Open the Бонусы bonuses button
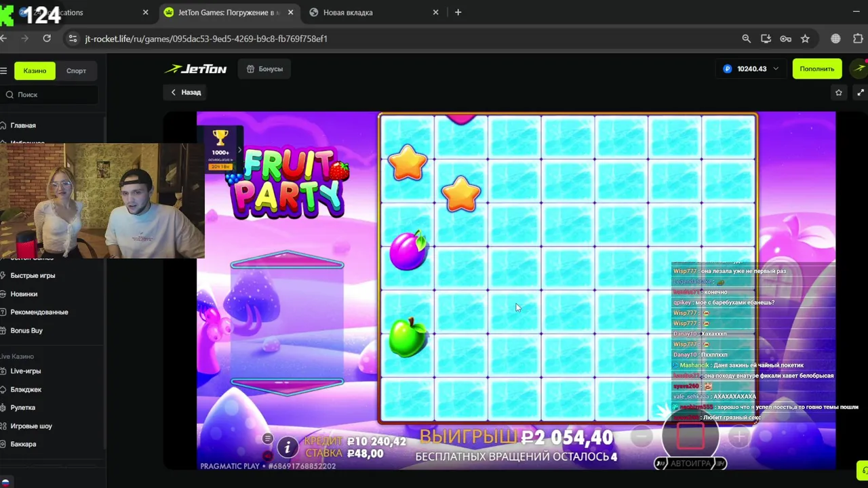Image resolution: width=868 pixels, height=488 pixels. coord(264,68)
